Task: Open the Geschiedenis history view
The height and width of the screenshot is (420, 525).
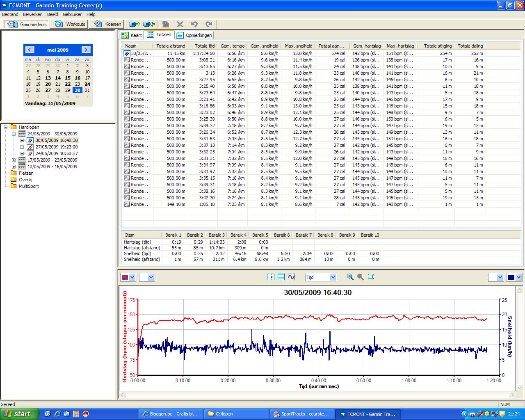Action: [27, 24]
